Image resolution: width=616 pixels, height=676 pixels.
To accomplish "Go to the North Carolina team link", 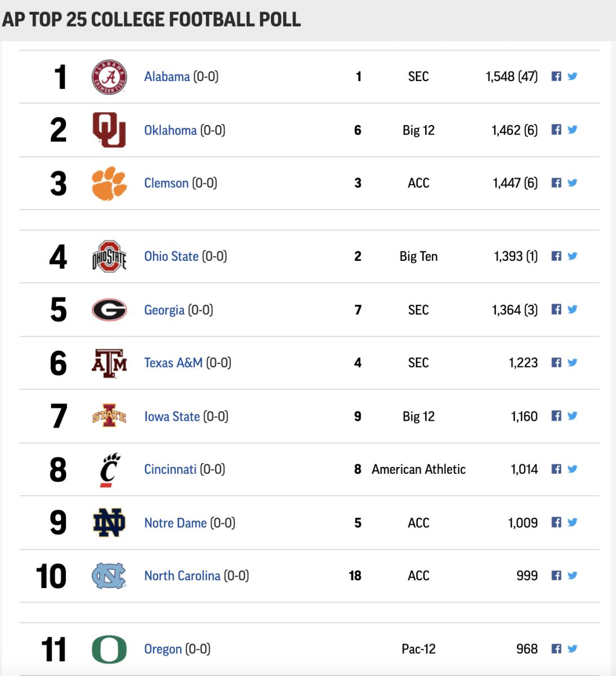I will 182,576.
